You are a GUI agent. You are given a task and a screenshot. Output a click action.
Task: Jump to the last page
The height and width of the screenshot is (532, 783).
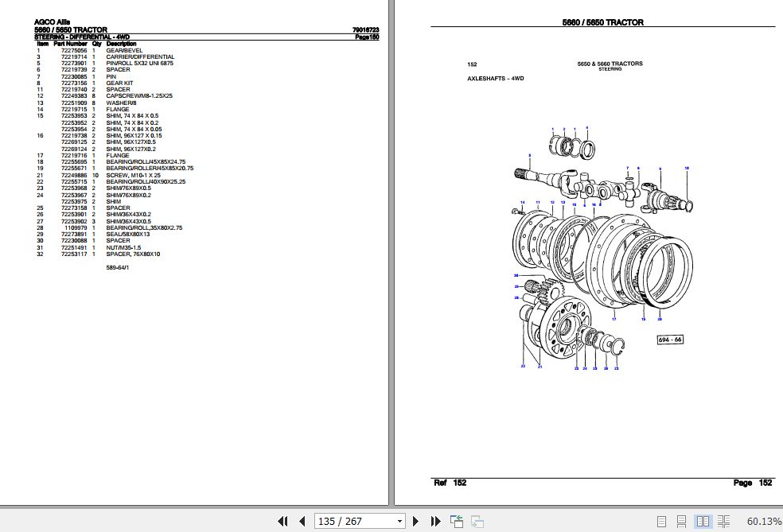[435, 521]
